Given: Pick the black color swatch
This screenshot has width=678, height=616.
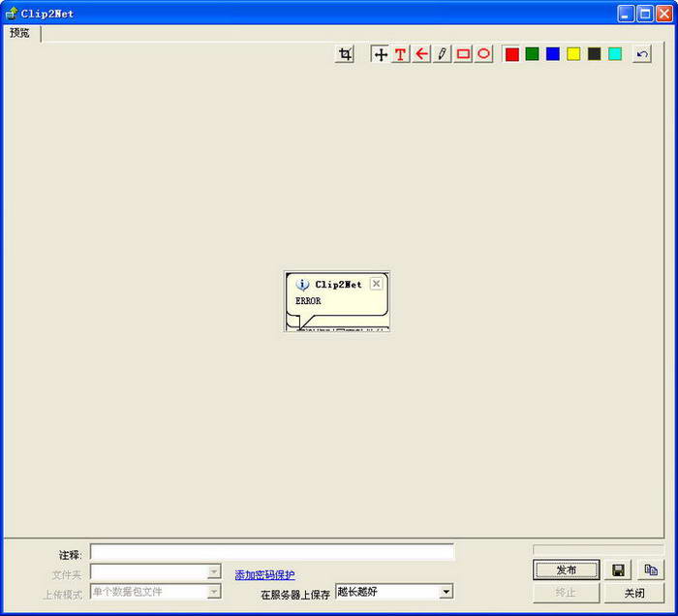Looking at the screenshot, I should (x=595, y=54).
